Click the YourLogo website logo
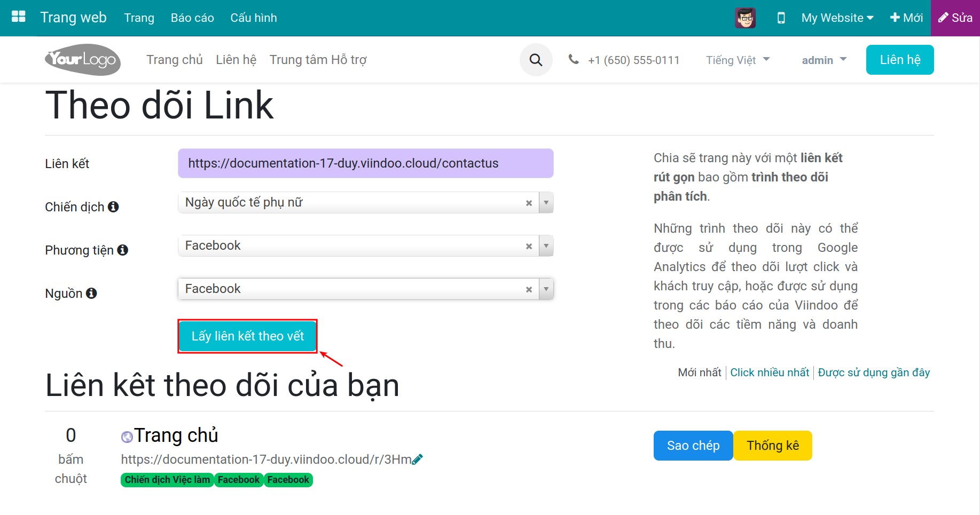The height and width of the screenshot is (515, 980). coord(83,59)
